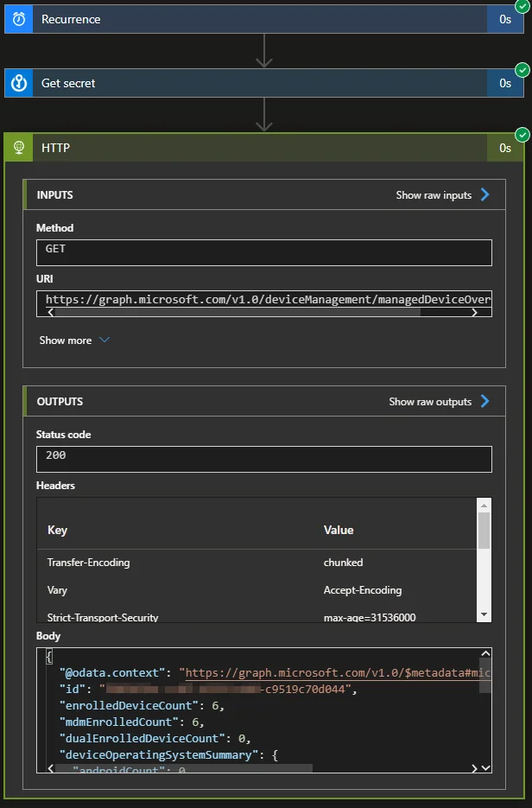Click the chevron next to Show raw outputs
Viewport: 532px width, 808px height.
tap(484, 402)
